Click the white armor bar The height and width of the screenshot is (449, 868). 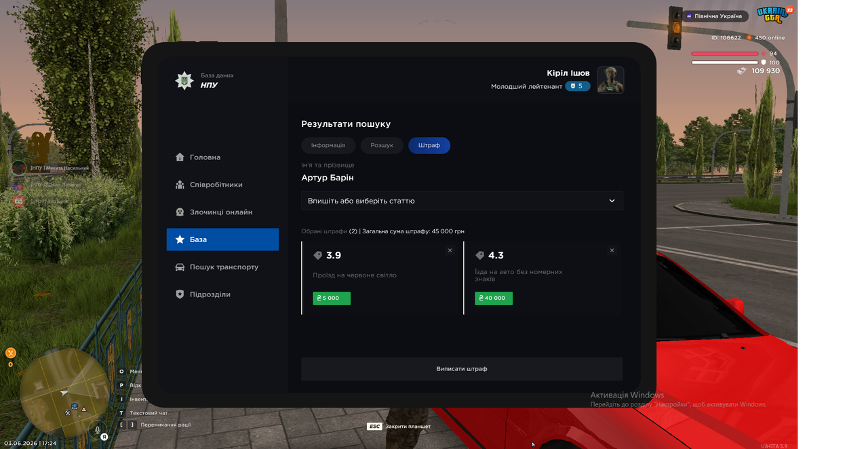pos(725,62)
